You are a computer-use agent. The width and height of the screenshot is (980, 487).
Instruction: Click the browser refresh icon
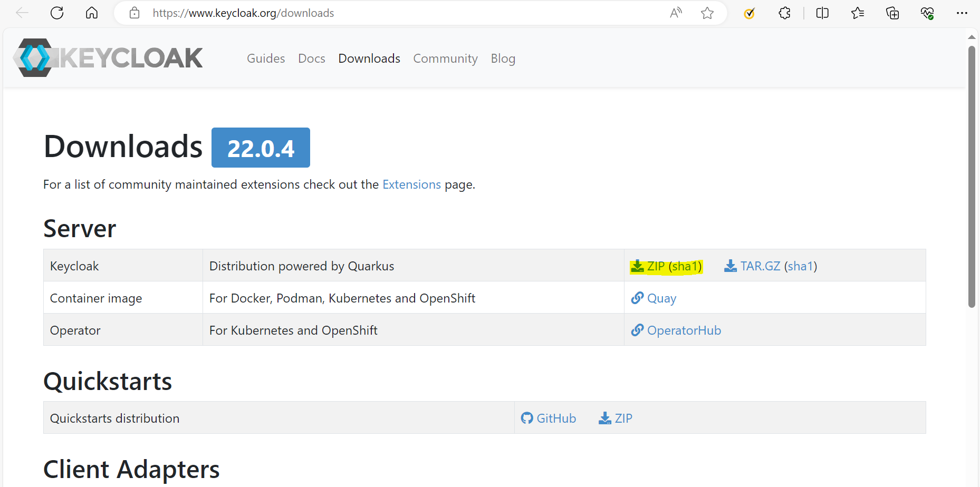pyautogui.click(x=57, y=13)
